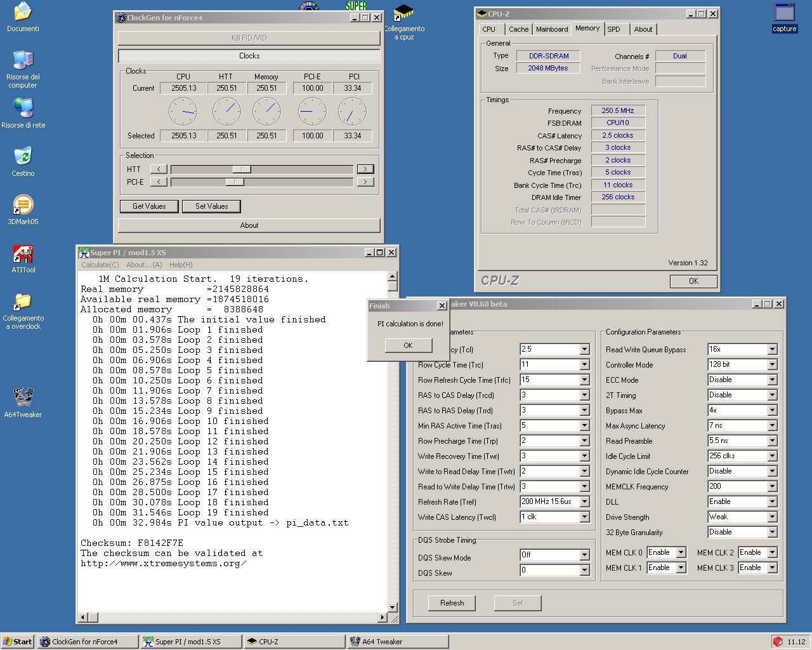The width and height of the screenshot is (812, 650).
Task: Expand Max Async Latency dropdown
Action: (x=772, y=426)
